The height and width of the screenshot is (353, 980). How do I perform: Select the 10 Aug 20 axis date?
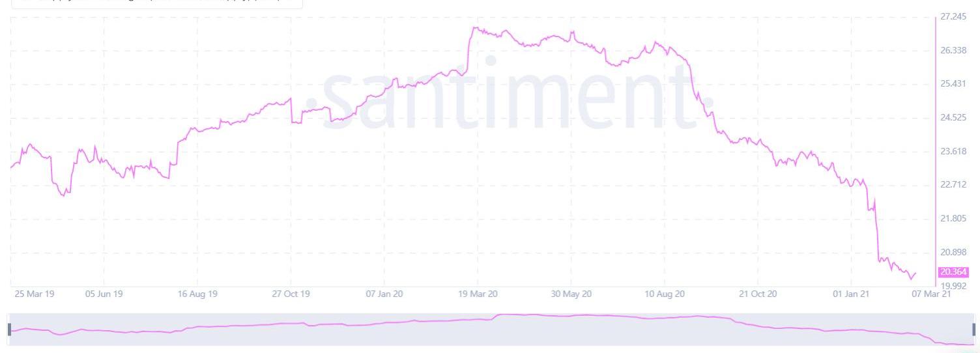coord(665,294)
